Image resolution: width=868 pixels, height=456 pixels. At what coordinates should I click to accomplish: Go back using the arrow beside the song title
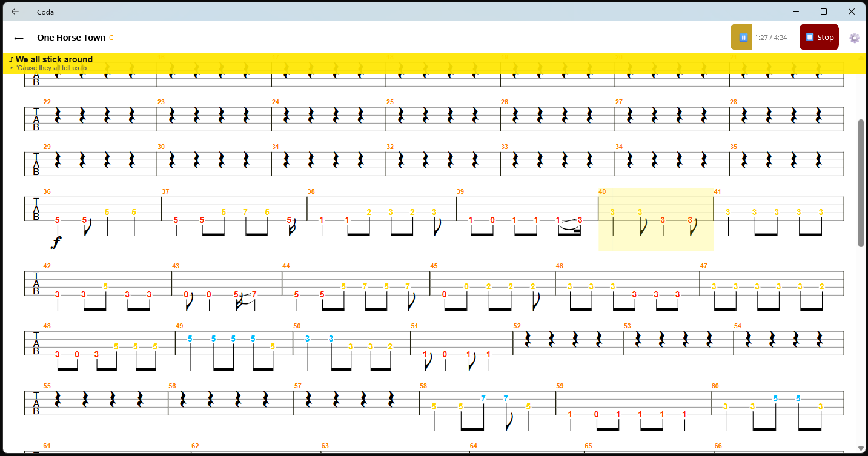[x=19, y=38]
